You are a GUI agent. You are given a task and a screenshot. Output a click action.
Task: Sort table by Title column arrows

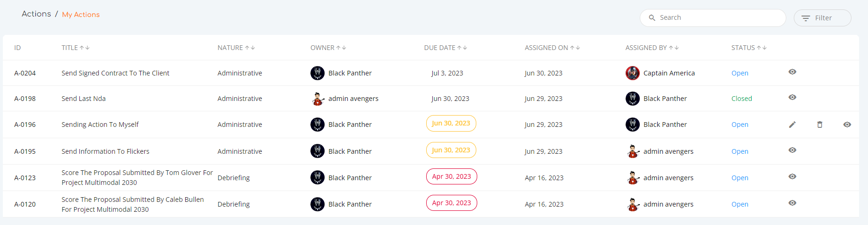coord(85,48)
